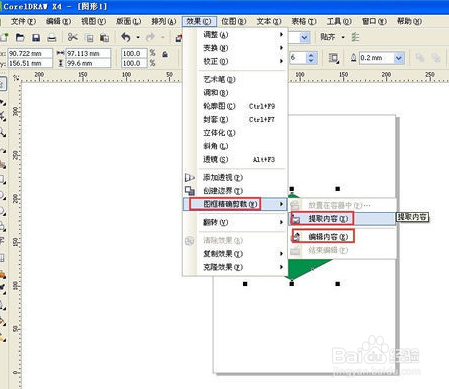Click 编辑内容(E) in the submenu

(x=342, y=237)
